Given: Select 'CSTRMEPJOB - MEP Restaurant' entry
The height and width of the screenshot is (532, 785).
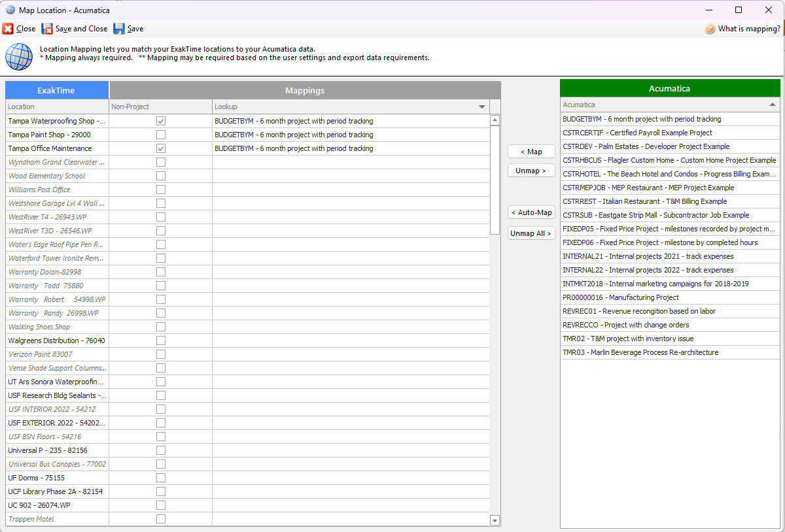Looking at the screenshot, I should click(x=670, y=188).
